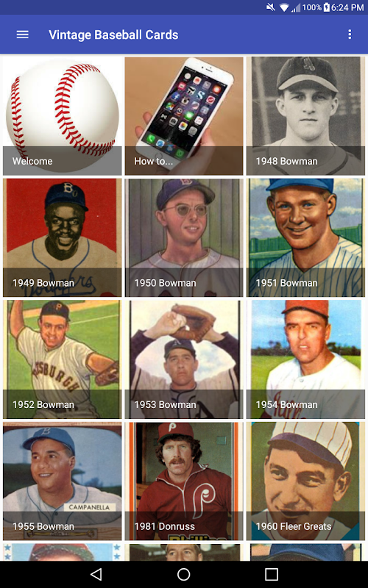
Task: View the 1953 Bowman pitcher card
Action: click(x=184, y=359)
